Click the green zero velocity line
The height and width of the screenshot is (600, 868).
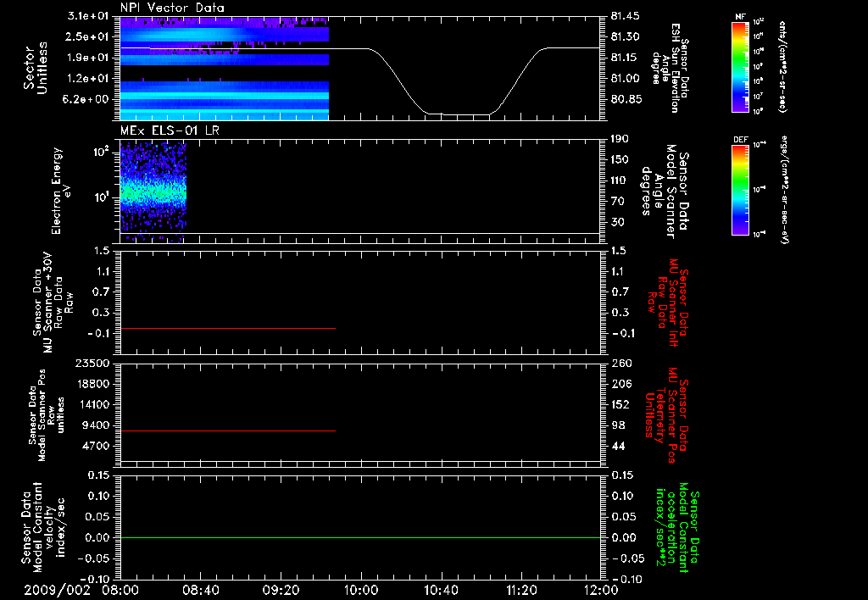(360, 537)
